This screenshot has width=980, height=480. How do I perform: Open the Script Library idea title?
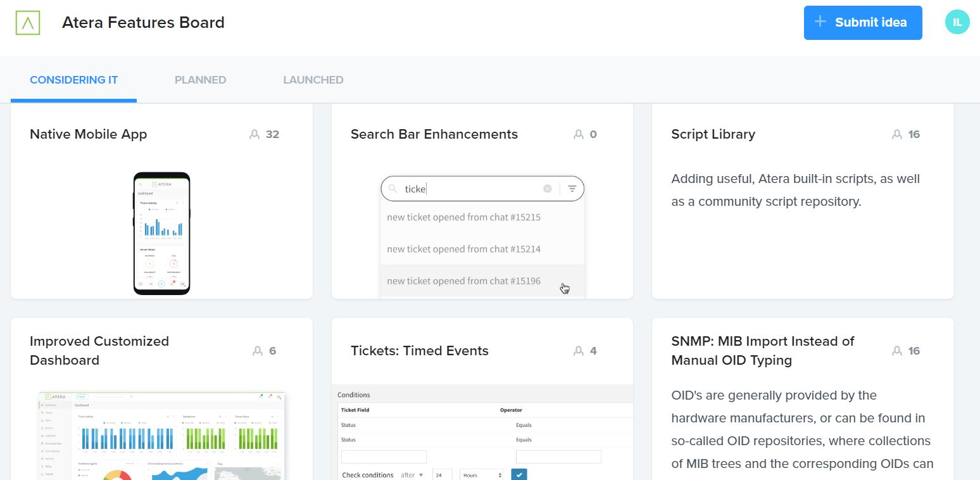713,134
